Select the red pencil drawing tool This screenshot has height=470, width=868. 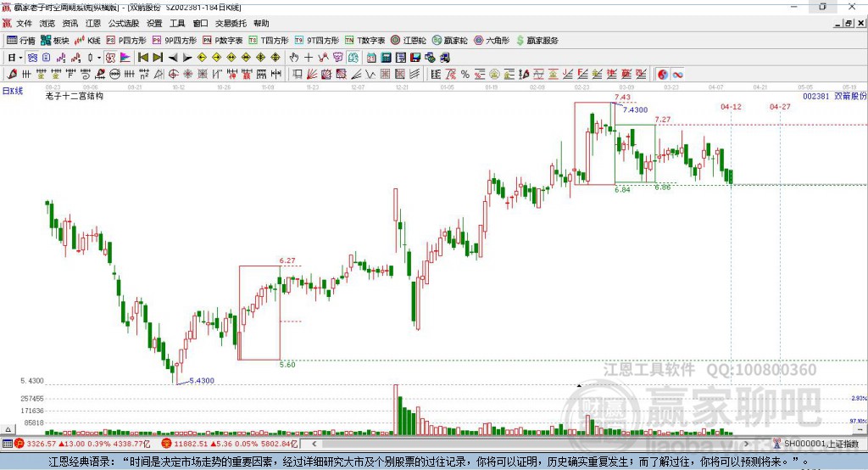[x=12, y=74]
